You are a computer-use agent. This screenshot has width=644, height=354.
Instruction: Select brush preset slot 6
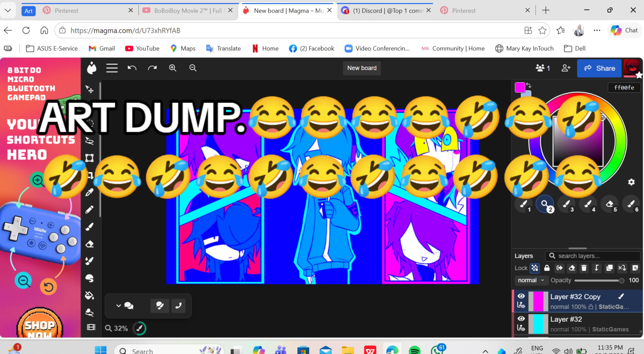[631, 204]
